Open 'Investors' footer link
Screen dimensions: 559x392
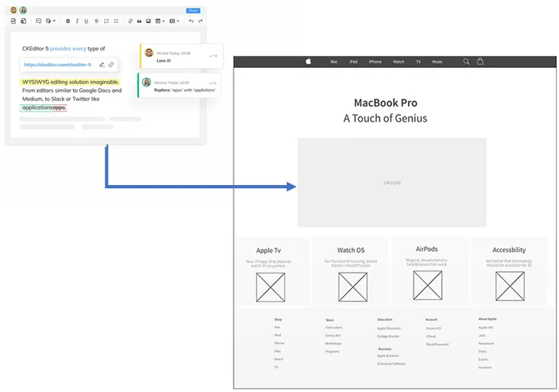click(485, 367)
